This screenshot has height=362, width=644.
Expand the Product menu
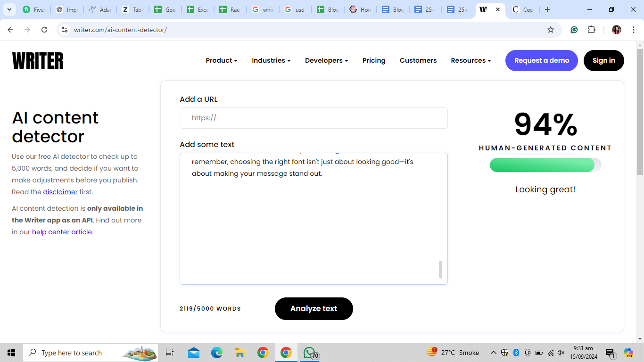click(x=222, y=60)
